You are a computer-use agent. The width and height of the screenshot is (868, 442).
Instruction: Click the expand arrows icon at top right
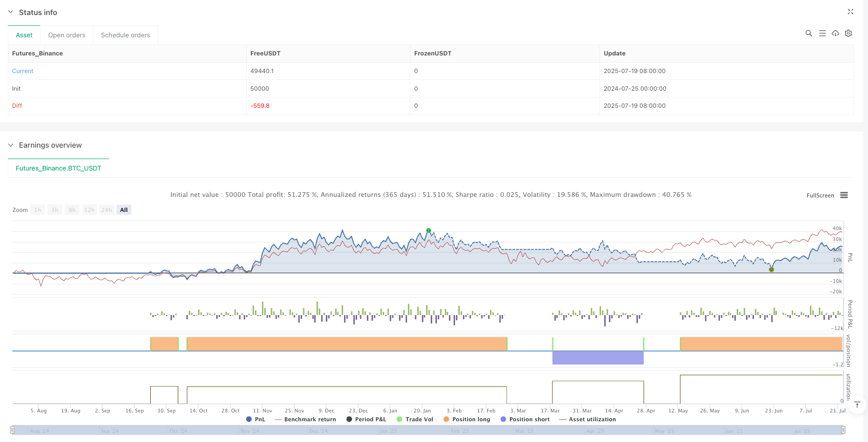850,11
